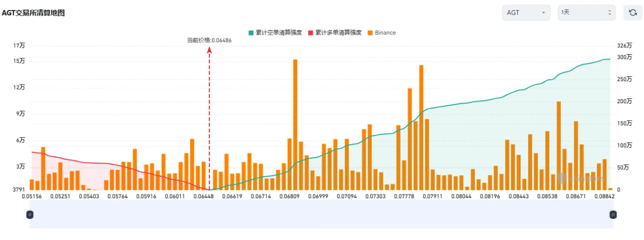644x240 pixels.
Task: Click the data zoom range bar
Action: (x=321, y=214)
